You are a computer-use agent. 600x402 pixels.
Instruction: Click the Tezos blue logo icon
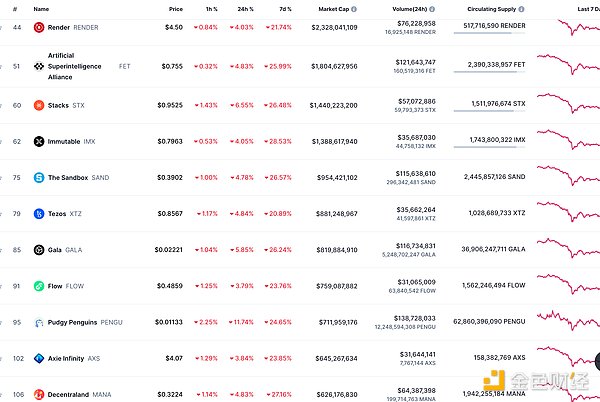pos(39,213)
